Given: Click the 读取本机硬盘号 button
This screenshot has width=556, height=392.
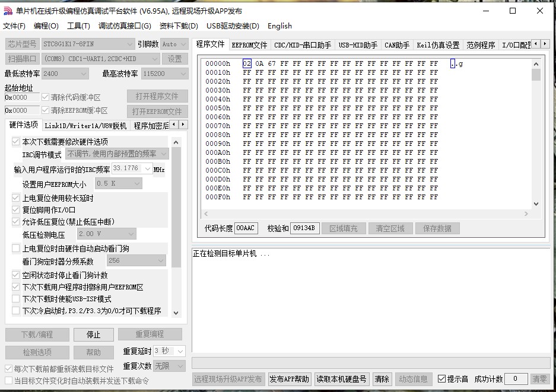Looking at the screenshot, I should coord(341,379).
